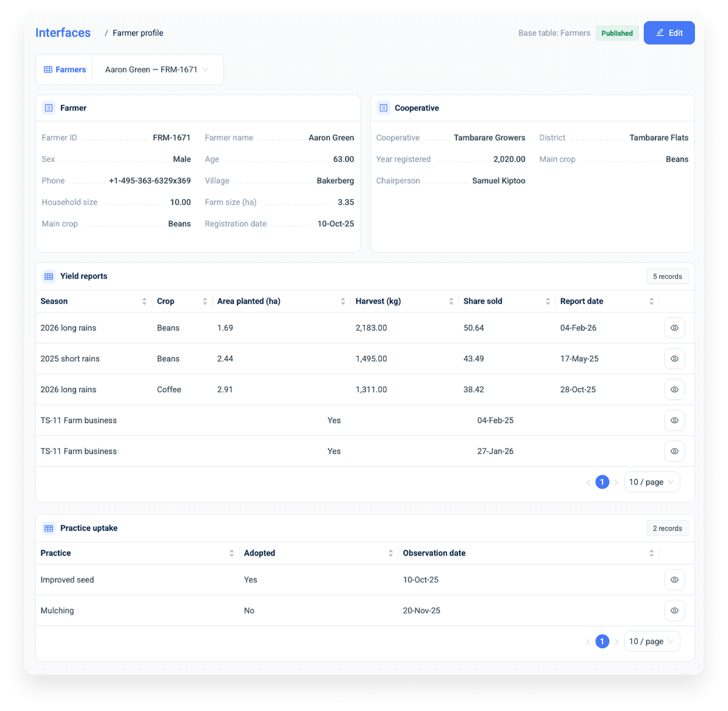Sort by the Report date column
The image size is (728, 711).
tap(652, 302)
